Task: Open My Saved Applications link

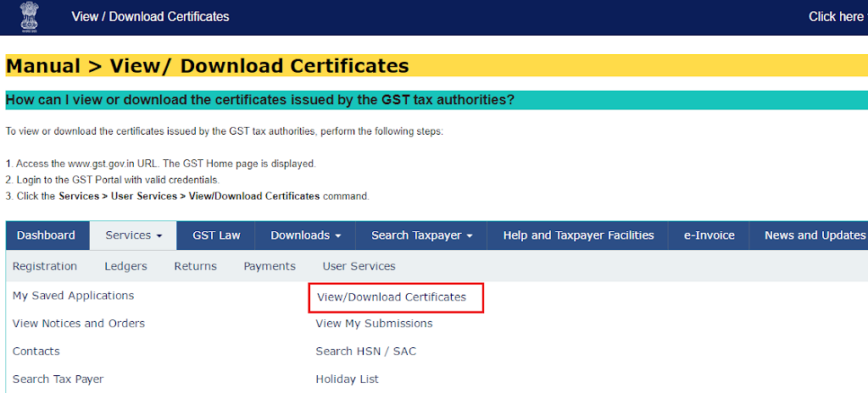Action: coord(73,296)
